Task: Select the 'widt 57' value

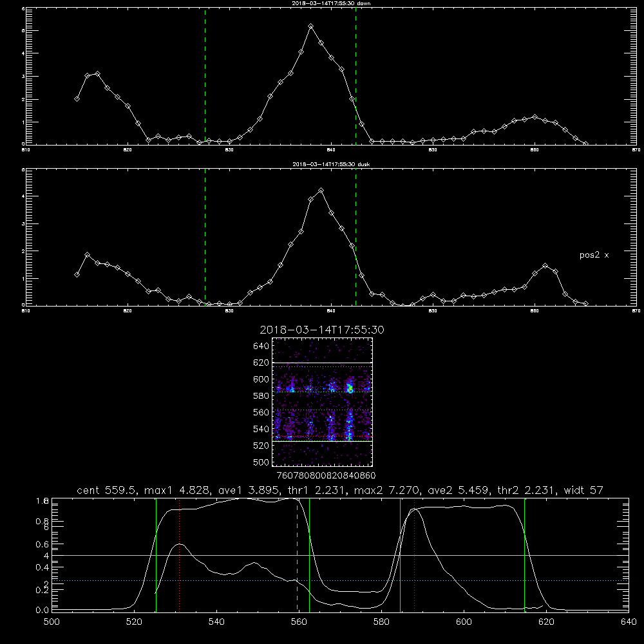Action: [583, 490]
